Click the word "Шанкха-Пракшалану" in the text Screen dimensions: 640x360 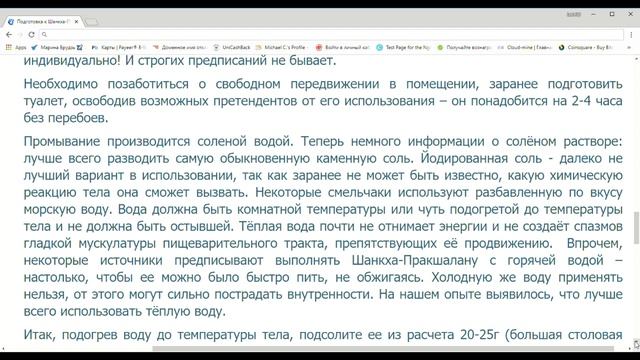(415, 260)
